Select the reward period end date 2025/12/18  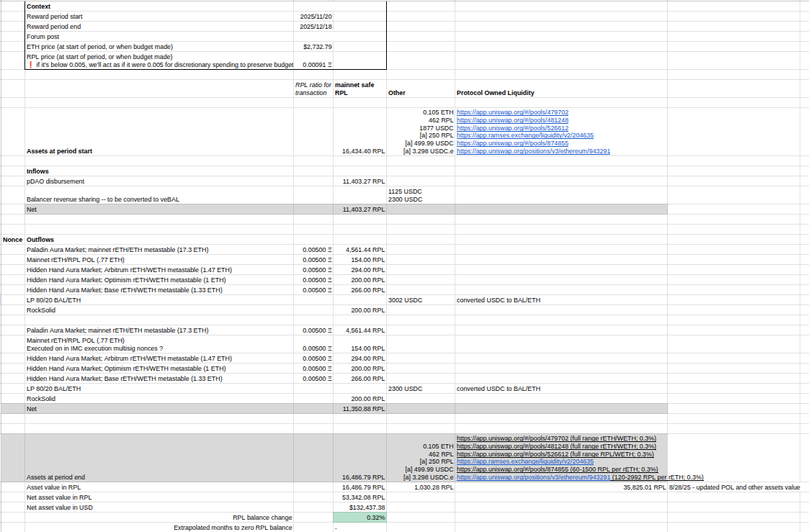316,27
